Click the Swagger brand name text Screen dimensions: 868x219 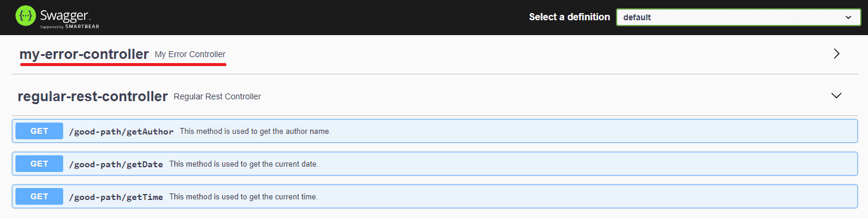tap(66, 14)
